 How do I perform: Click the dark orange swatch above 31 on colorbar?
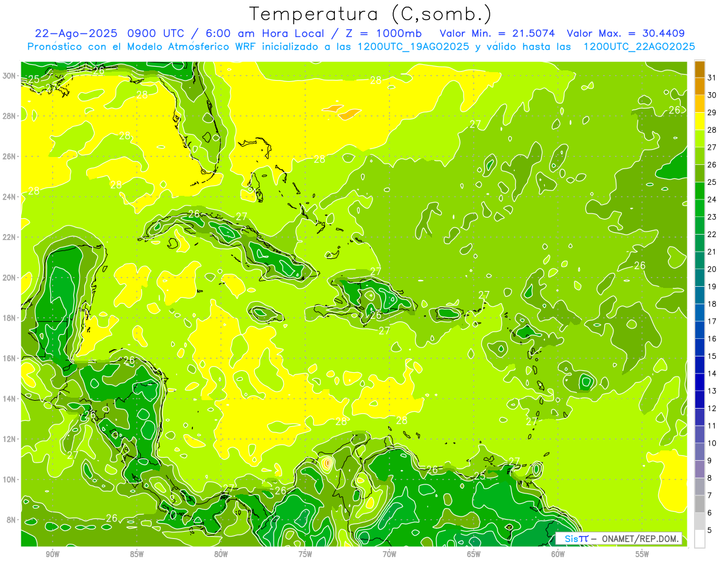[699, 69]
